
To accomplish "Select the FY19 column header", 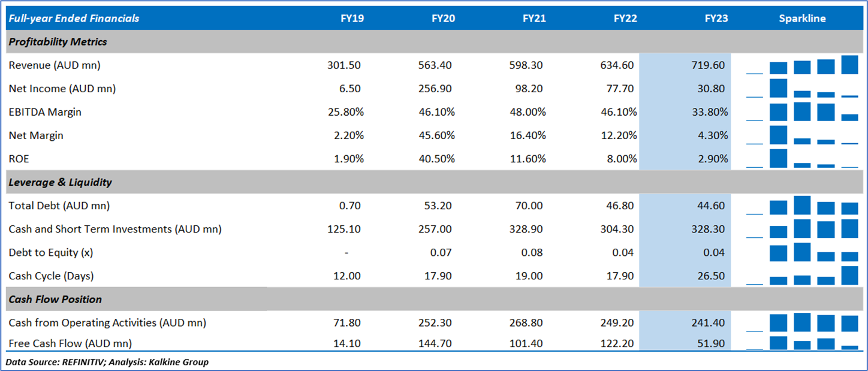I will 352,19.
